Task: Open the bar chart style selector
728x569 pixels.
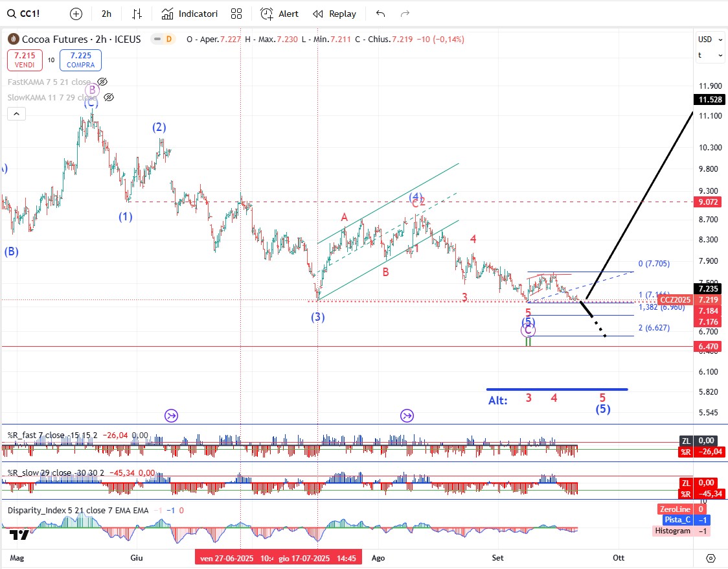Action: (x=137, y=14)
